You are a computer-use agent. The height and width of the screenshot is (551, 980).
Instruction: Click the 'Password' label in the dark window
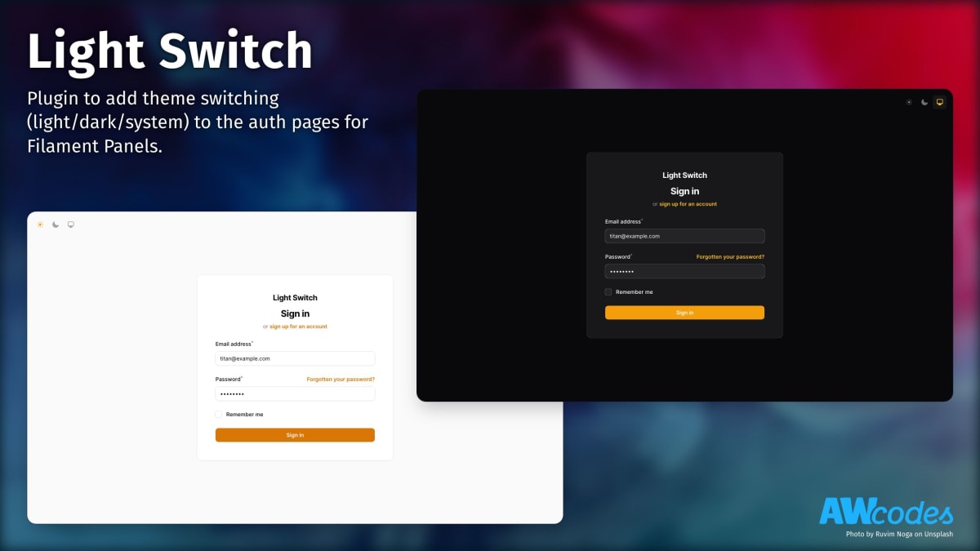(x=617, y=257)
